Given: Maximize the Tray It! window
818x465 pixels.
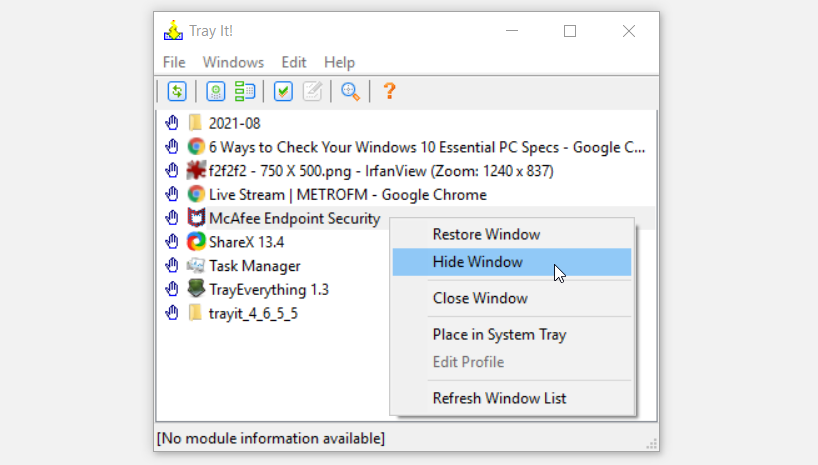Looking at the screenshot, I should pos(570,31).
